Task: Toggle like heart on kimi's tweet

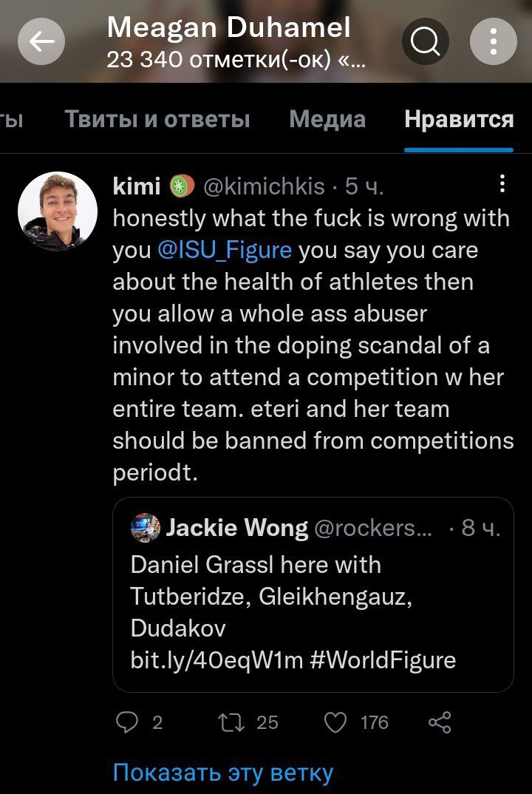Action: point(335,722)
